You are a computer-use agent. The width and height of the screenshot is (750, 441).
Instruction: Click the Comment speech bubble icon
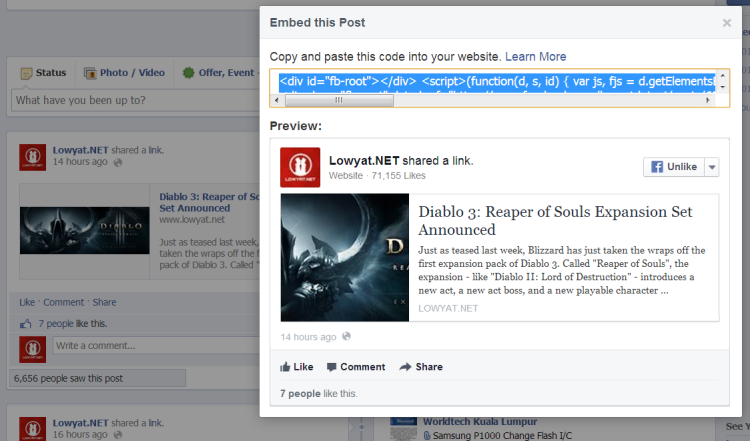[x=332, y=367]
